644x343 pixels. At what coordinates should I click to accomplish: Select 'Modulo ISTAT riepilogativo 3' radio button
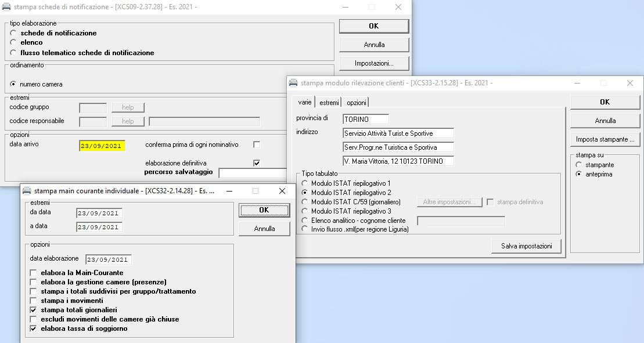coord(305,211)
